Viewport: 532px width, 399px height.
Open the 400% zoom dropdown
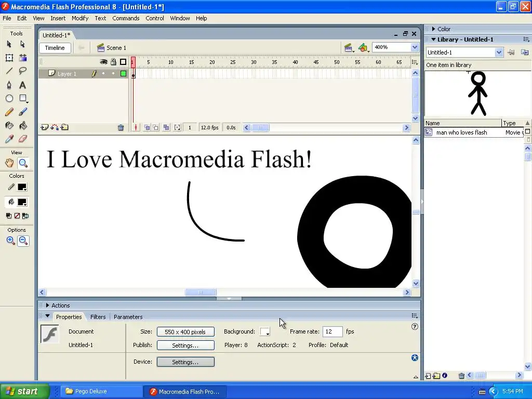pos(415,47)
